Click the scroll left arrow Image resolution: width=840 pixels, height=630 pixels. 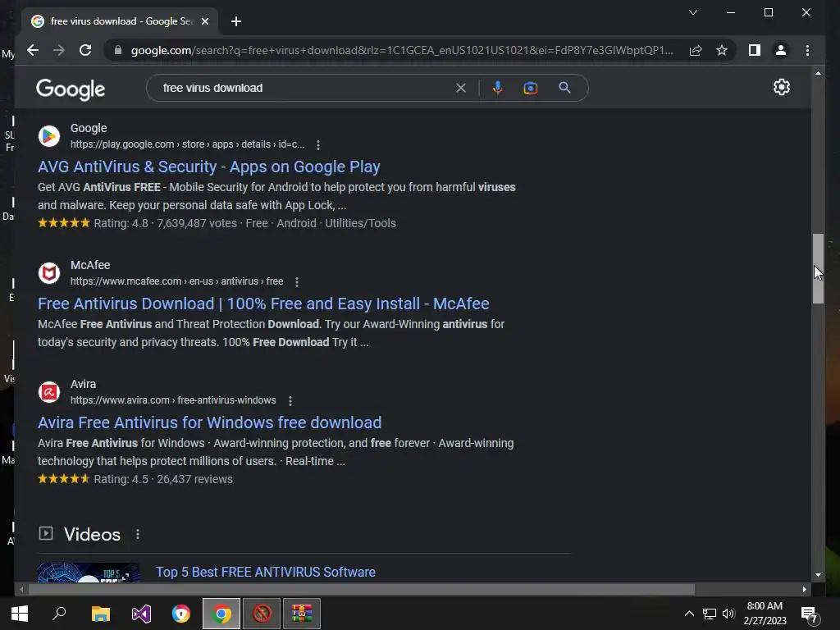[x=21, y=589]
